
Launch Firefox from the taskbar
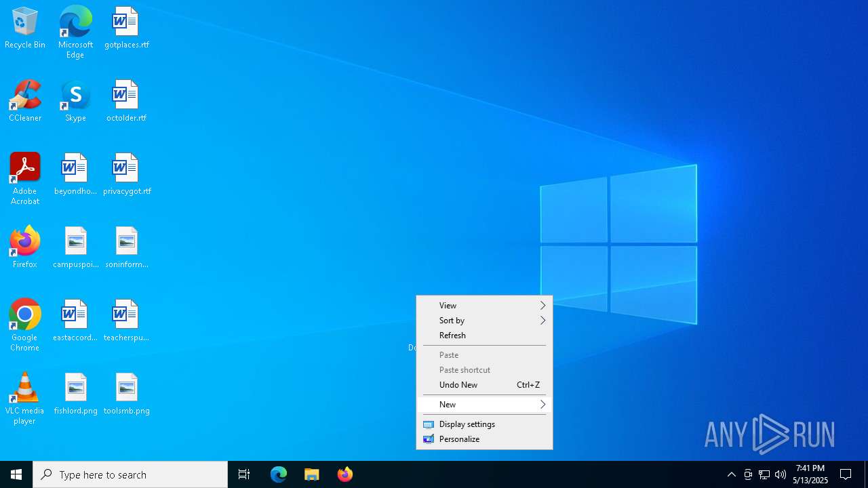click(345, 474)
